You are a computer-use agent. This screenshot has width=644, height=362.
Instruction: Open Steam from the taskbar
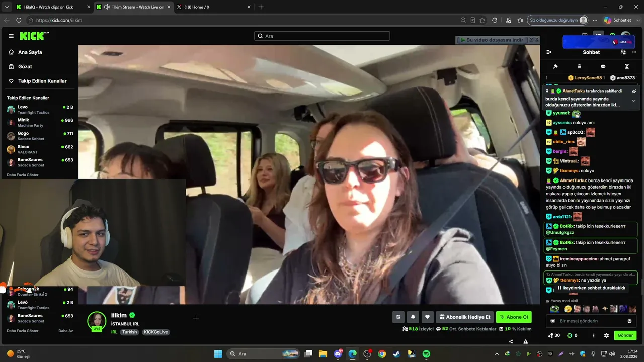click(x=397, y=354)
